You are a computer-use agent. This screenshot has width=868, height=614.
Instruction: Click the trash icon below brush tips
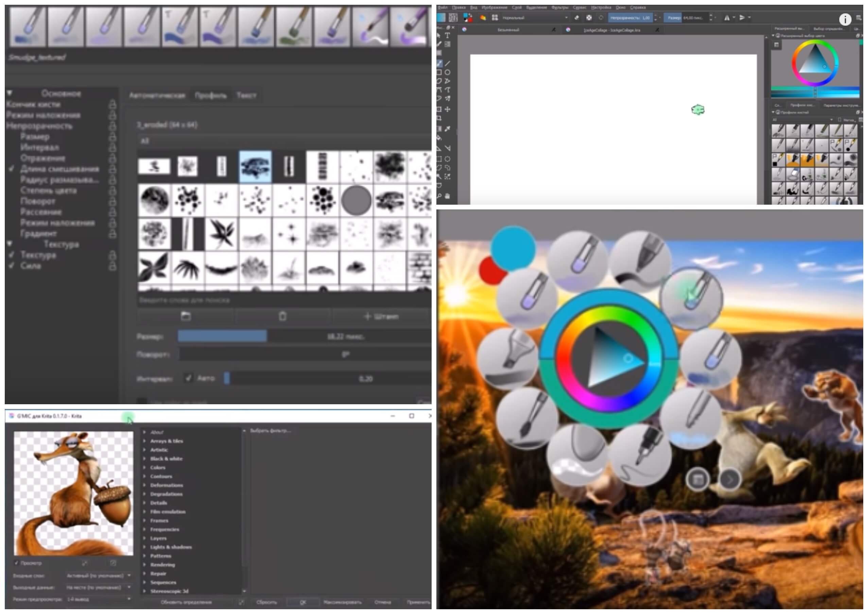[x=282, y=316]
